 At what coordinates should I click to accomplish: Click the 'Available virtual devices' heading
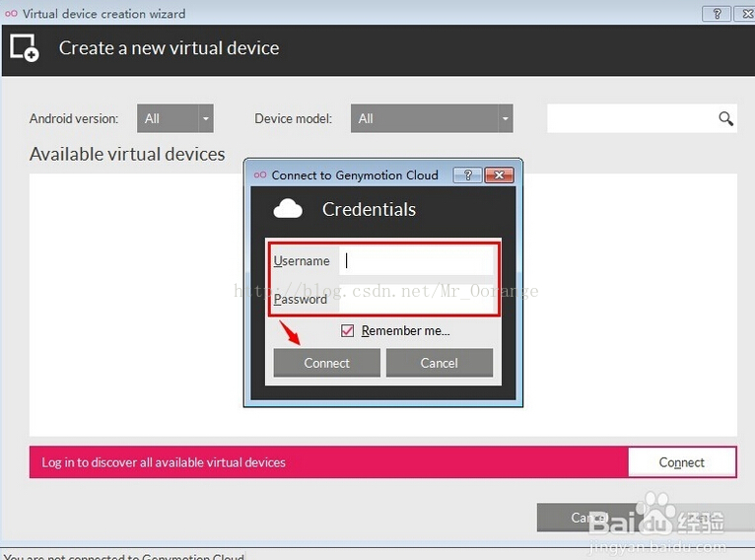click(127, 154)
